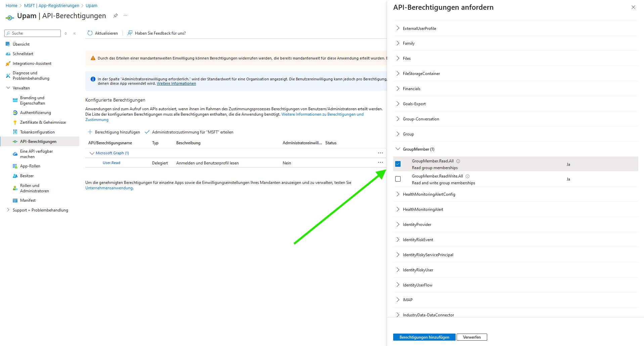Click the info icon beside GroupMember.ReadWrite.All
This screenshot has width=644, height=346.
pyautogui.click(x=467, y=176)
